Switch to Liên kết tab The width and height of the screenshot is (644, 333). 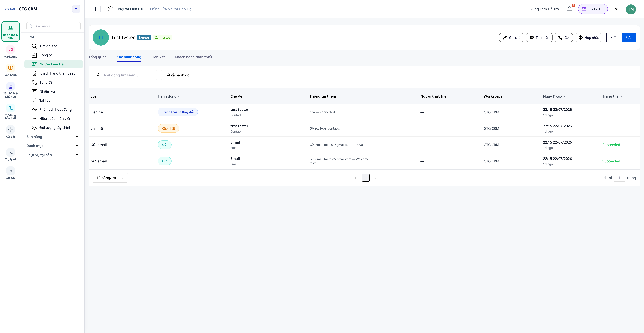(158, 57)
